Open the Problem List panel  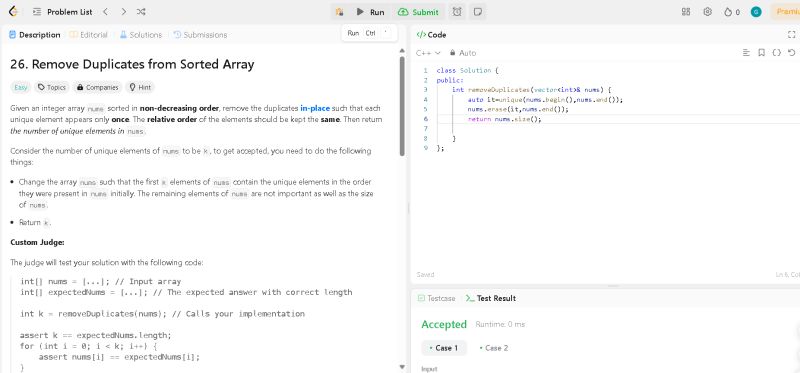pos(62,12)
